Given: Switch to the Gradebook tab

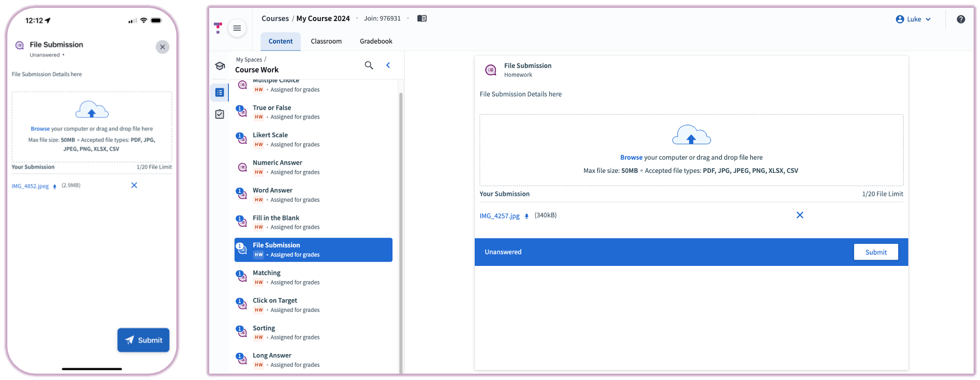Looking at the screenshot, I should (x=376, y=41).
